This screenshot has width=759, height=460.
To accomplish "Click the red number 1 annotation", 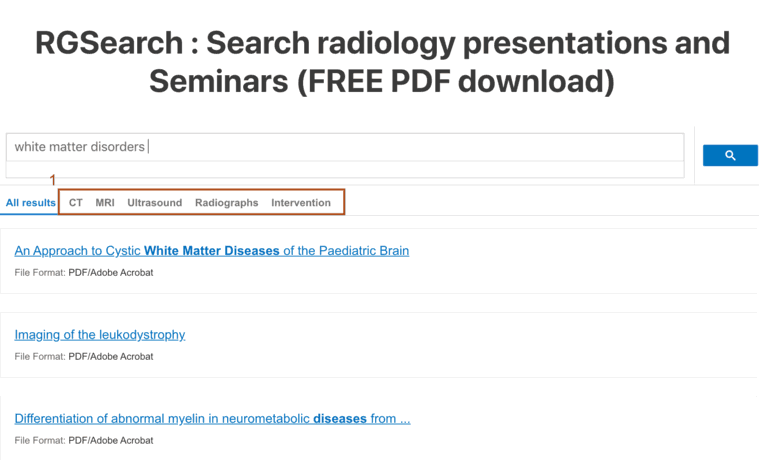I will 53,181.
